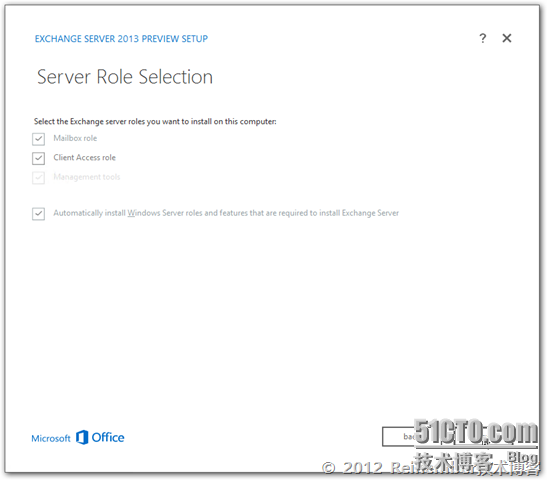The image size is (547, 480).
Task: Open setup help with the question mark icon
Action: [482, 38]
